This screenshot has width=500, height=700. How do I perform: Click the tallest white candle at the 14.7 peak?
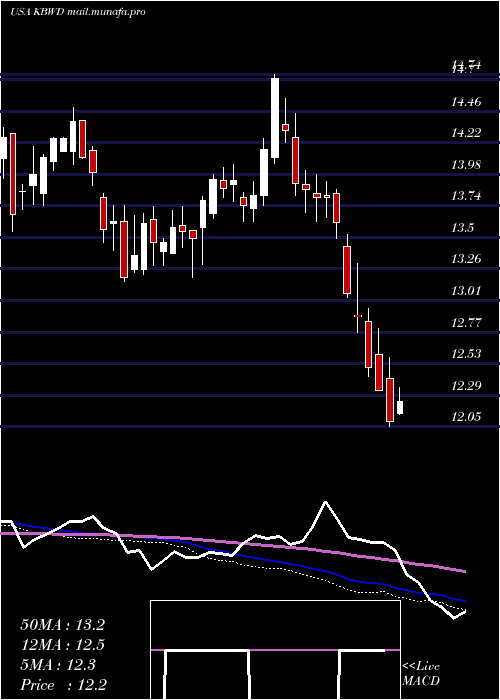[x=275, y=118]
